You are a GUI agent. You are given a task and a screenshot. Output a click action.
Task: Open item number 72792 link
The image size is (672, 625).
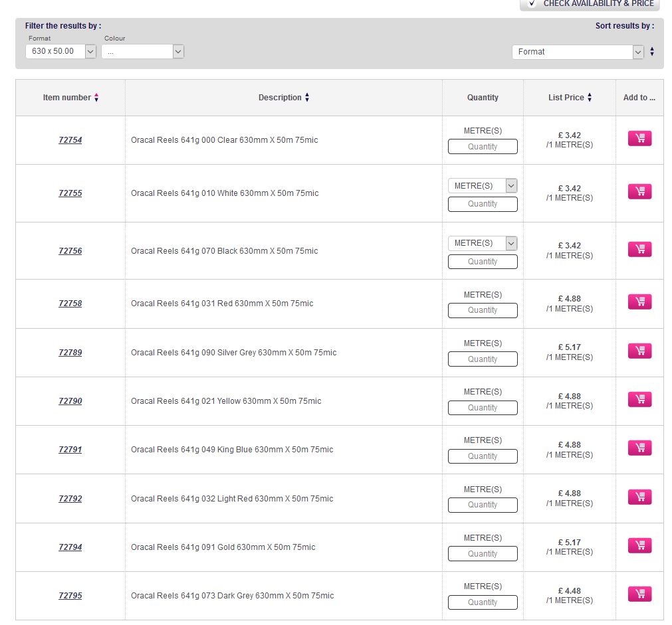[70, 499]
